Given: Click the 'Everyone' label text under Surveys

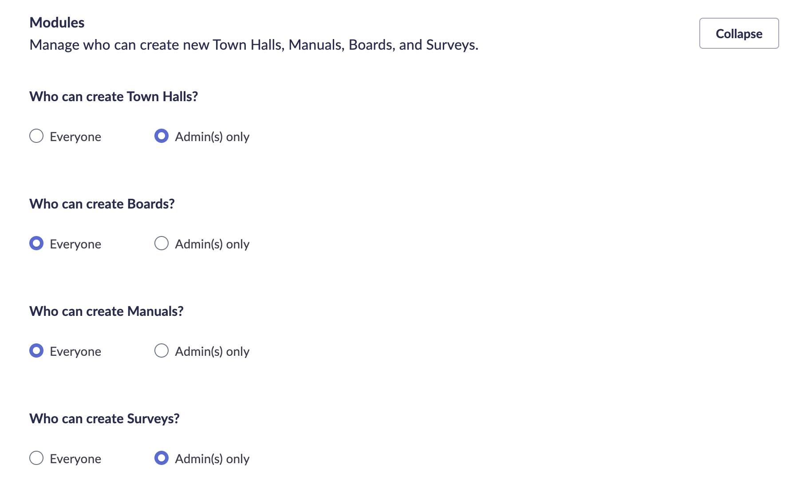Looking at the screenshot, I should (75, 459).
